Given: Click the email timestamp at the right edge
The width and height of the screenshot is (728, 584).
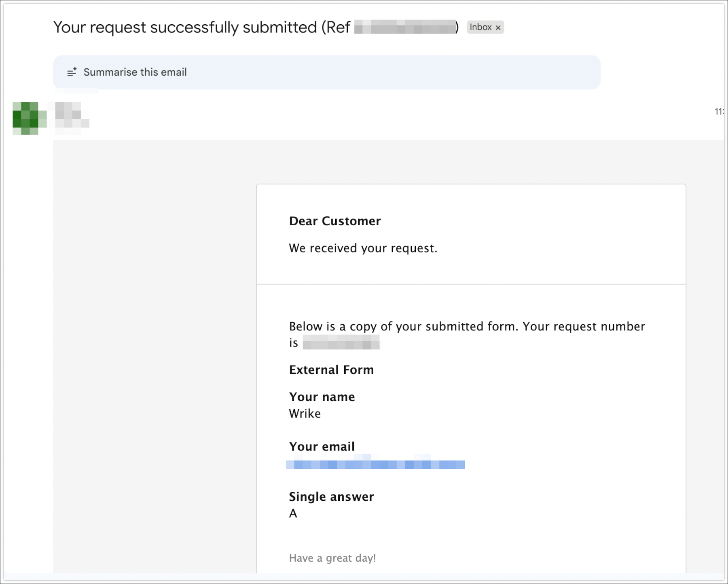Looking at the screenshot, I should click(x=719, y=112).
